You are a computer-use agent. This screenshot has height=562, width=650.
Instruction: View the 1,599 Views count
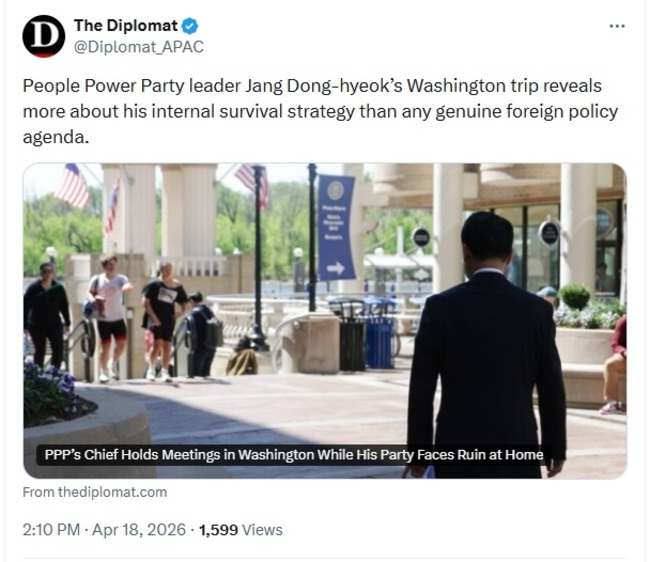point(241,529)
